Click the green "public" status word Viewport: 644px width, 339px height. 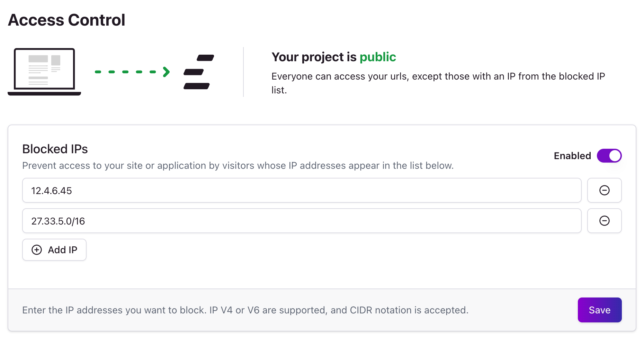(x=378, y=57)
